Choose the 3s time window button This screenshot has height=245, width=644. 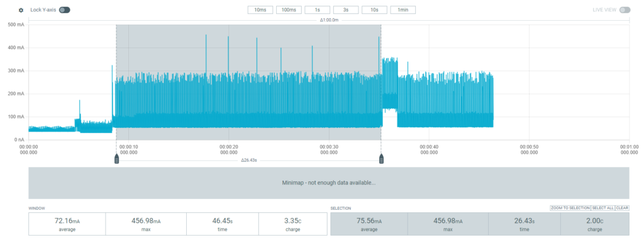346,10
